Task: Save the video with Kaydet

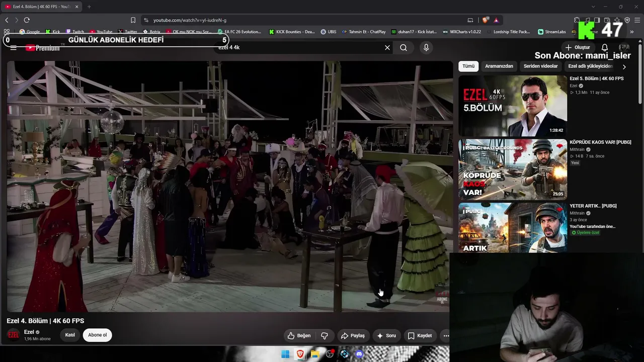Action: pyautogui.click(x=420, y=335)
